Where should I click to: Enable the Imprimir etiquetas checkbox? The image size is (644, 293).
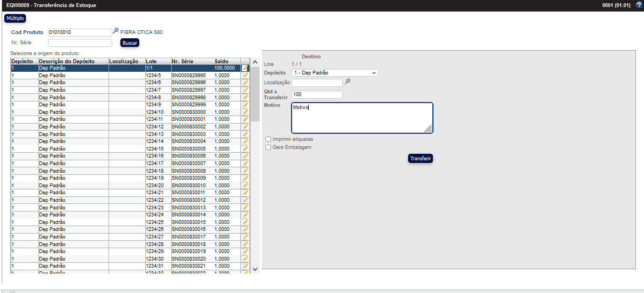268,139
